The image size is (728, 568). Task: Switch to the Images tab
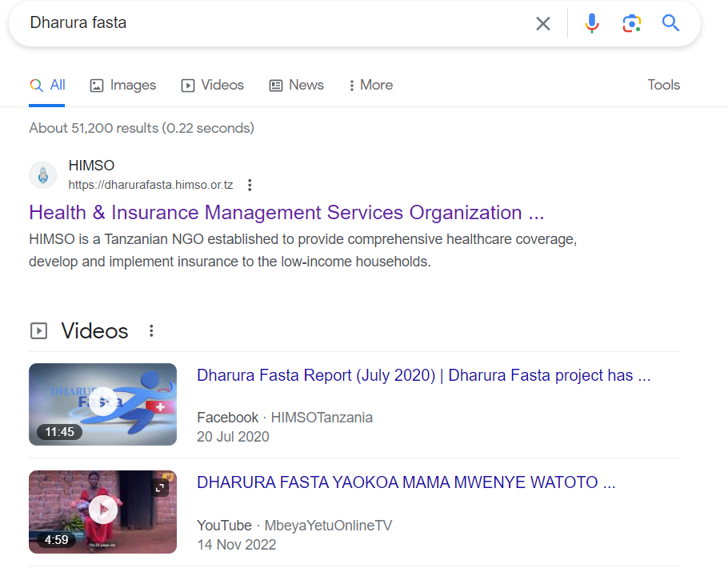click(122, 85)
